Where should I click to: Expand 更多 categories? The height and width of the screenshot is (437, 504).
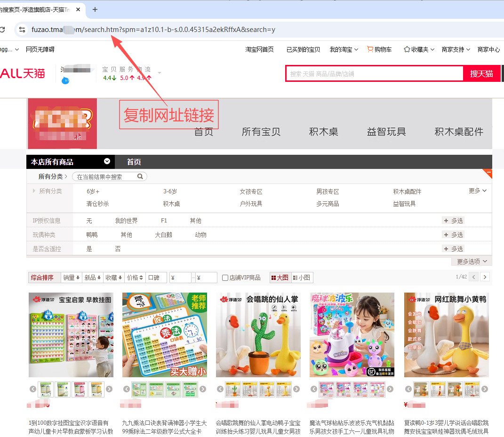tap(478, 191)
